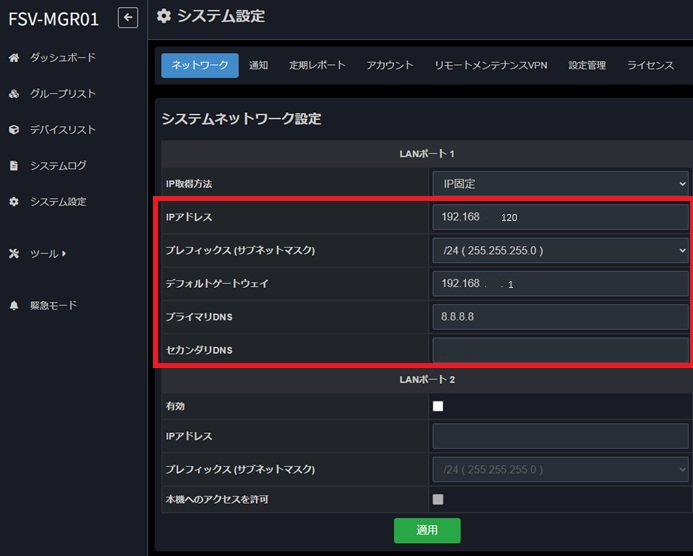The width and height of the screenshot is (693, 556).
Task: Open システムログ in the sidebar
Action: (58, 165)
